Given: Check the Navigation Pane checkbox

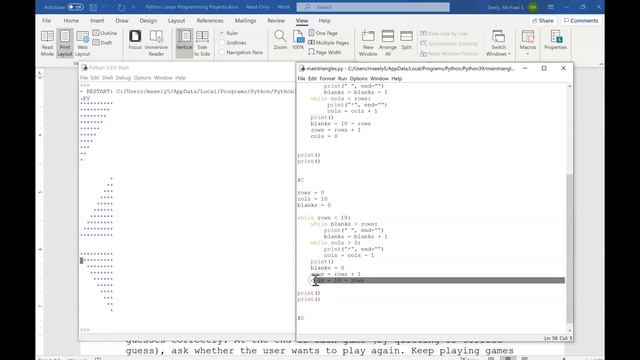Looking at the screenshot, I should (222, 52).
